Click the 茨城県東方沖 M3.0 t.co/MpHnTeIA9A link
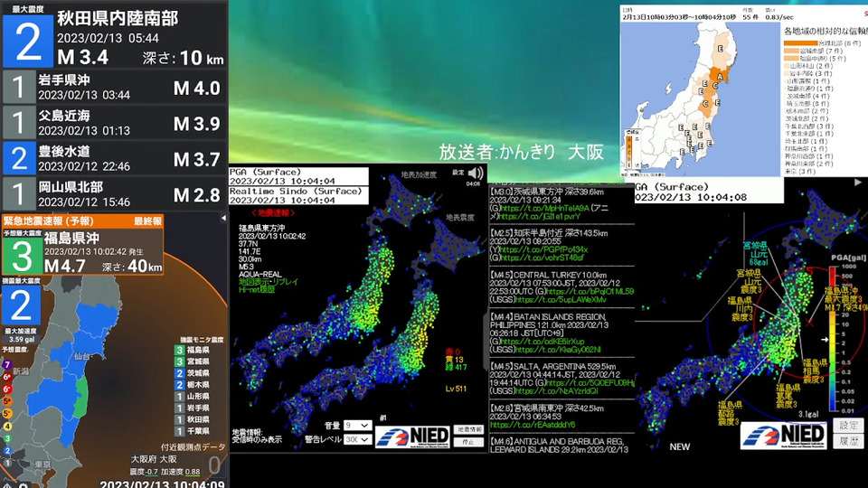This screenshot has width=868, height=488. click(x=544, y=209)
